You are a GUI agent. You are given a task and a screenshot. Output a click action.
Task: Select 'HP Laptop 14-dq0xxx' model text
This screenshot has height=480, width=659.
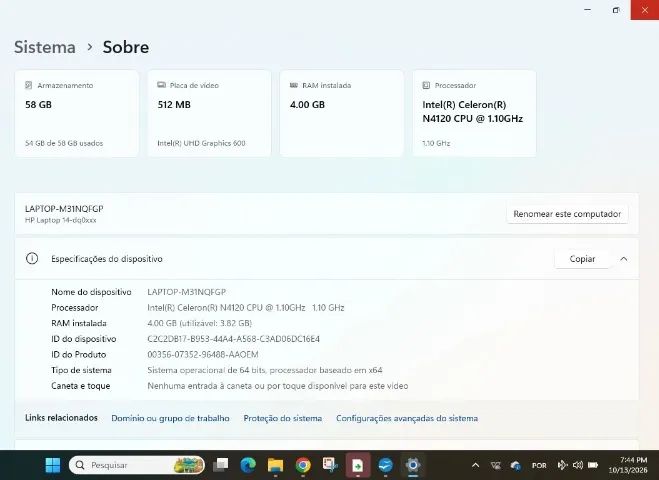61,220
